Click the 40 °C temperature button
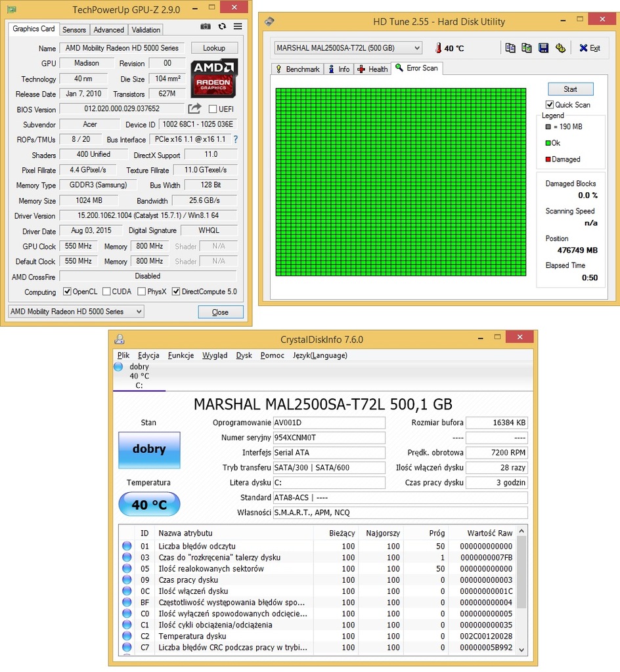The image size is (620, 672). pyautogui.click(x=149, y=505)
